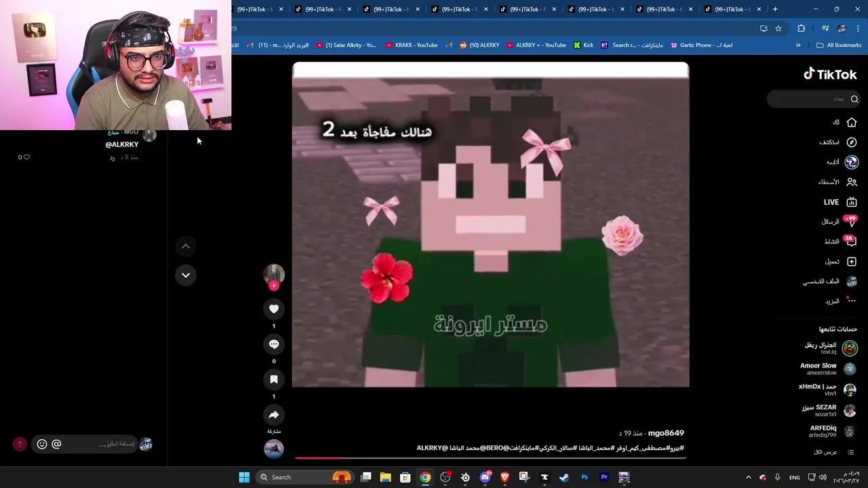The height and width of the screenshot is (488, 868).
Task: Open the Kick bookmark
Action: (x=583, y=45)
